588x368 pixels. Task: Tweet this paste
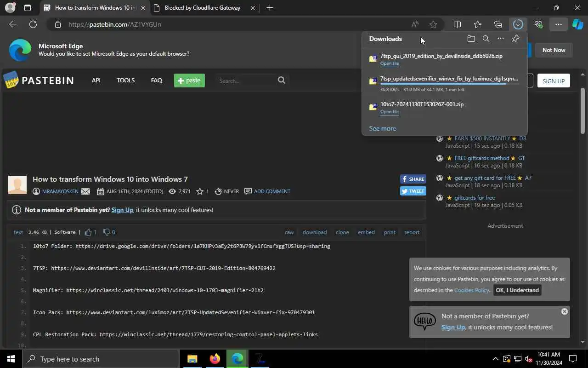click(x=413, y=191)
